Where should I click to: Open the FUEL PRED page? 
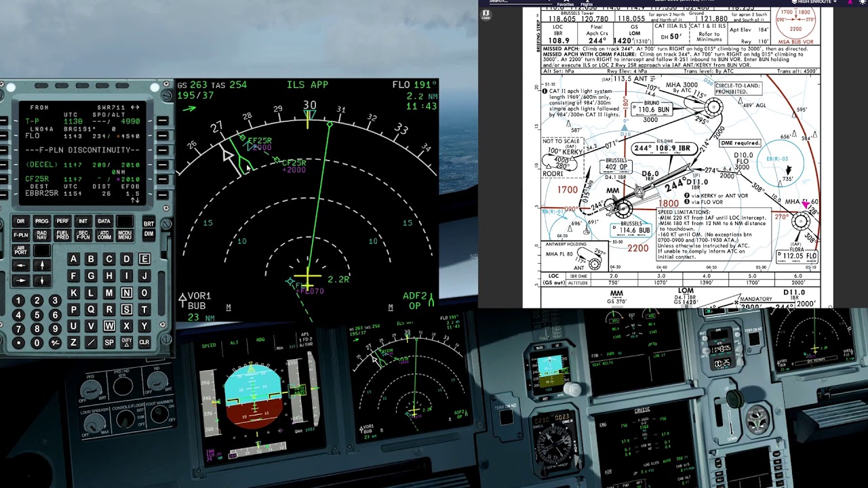[62, 235]
